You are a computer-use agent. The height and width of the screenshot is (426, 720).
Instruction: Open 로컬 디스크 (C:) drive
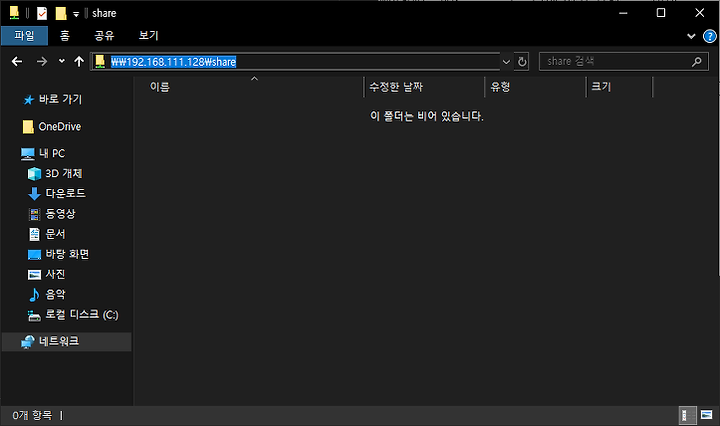(x=82, y=314)
